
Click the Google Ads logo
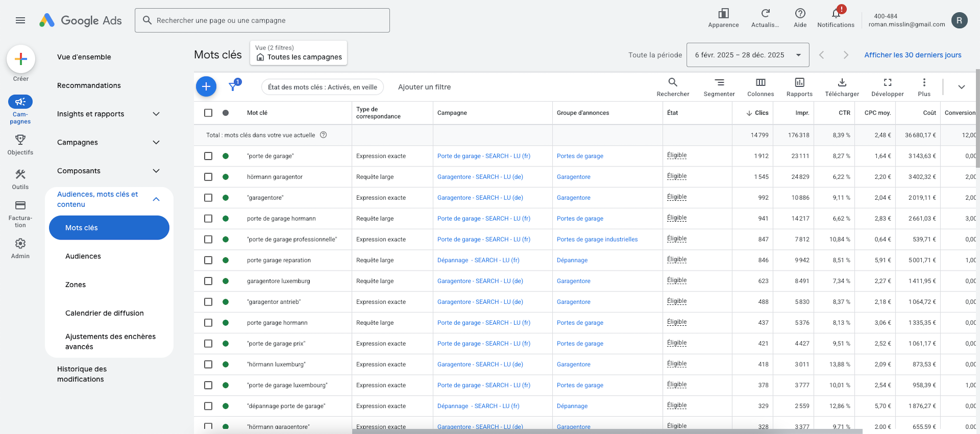click(x=81, y=20)
